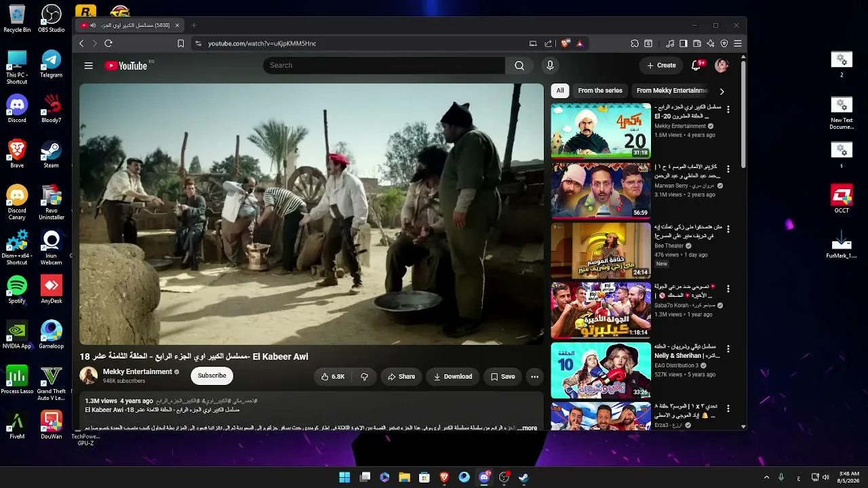
Task: Open Brave Rewards triangle icon
Action: pos(580,43)
